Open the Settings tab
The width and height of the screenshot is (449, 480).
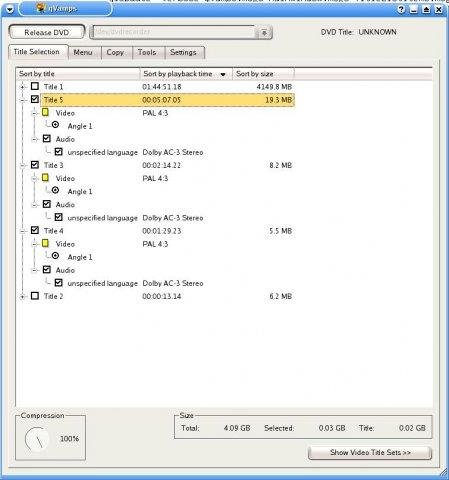click(x=183, y=52)
